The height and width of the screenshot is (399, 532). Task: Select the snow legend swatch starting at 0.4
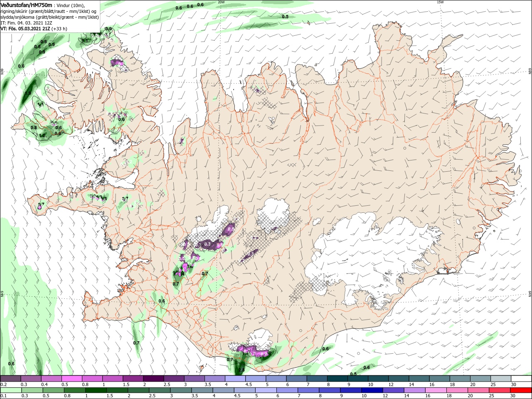[51, 379]
